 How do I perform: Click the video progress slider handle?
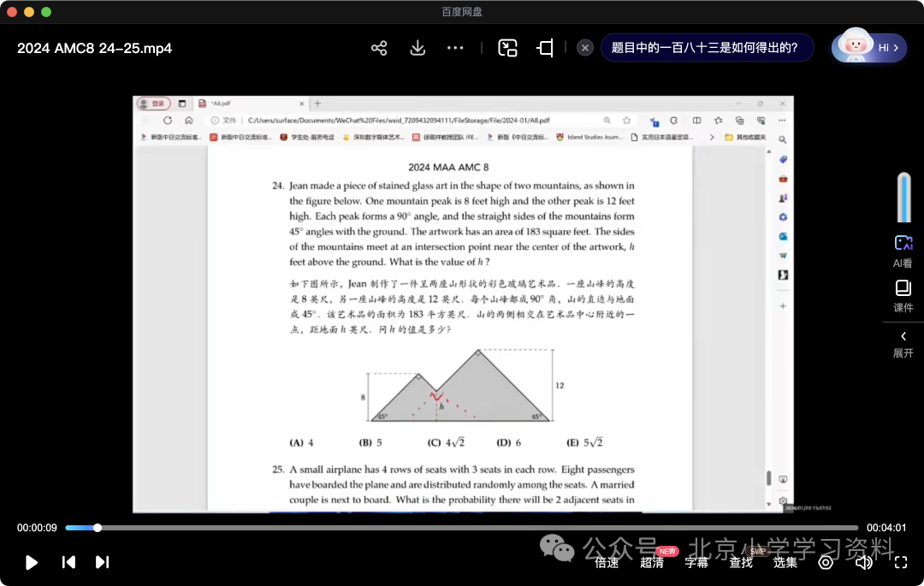point(98,528)
